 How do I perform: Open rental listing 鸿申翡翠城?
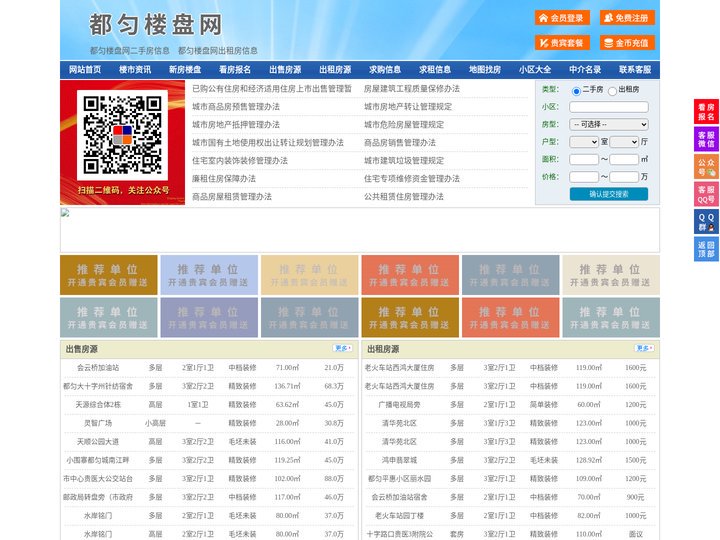399,460
